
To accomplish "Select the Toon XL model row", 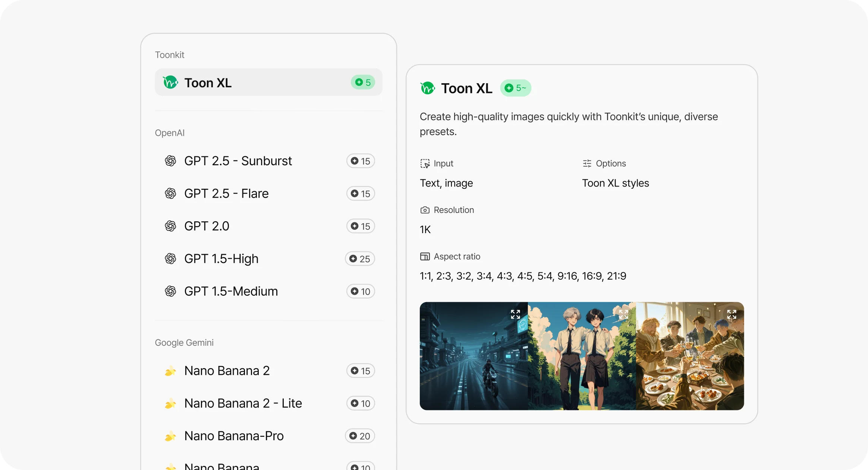I will (x=268, y=82).
